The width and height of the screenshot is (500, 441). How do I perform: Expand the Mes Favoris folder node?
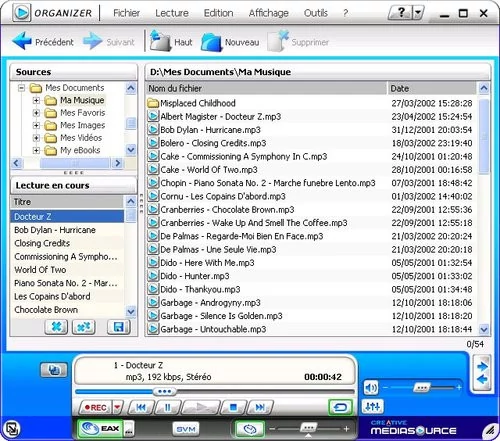pyautogui.click(x=36, y=113)
